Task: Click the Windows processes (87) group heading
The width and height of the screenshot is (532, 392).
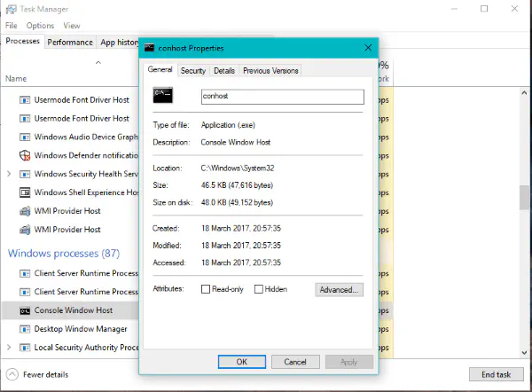Action: pos(64,253)
